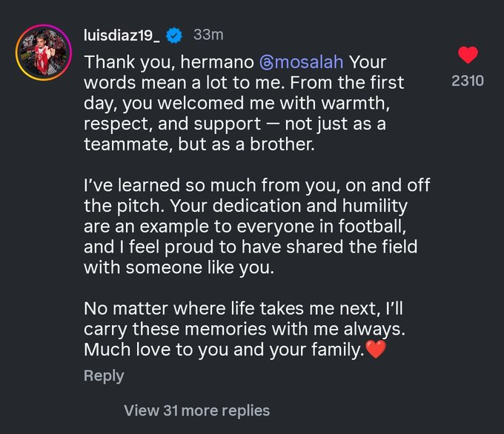Like the comment with the heart icon
The width and height of the screenshot is (504, 434).
pos(468,55)
